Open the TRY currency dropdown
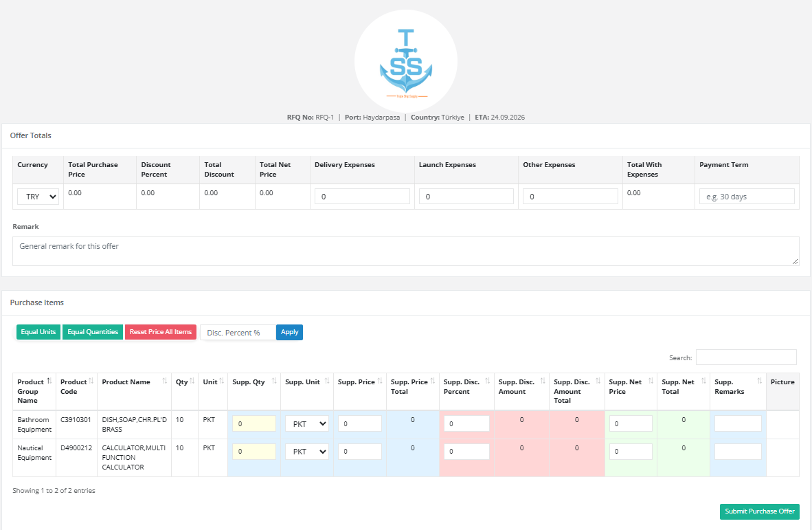Viewport: 812px width, 530px height. (x=38, y=197)
